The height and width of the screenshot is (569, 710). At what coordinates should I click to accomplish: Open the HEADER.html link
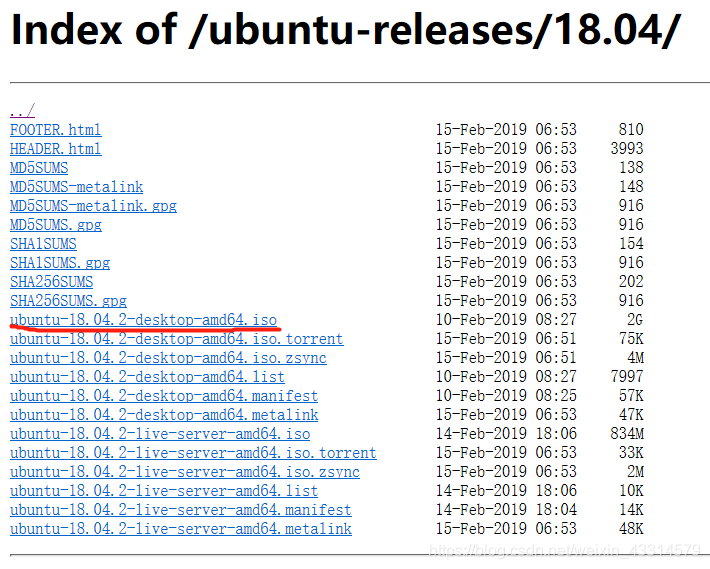[56, 148]
